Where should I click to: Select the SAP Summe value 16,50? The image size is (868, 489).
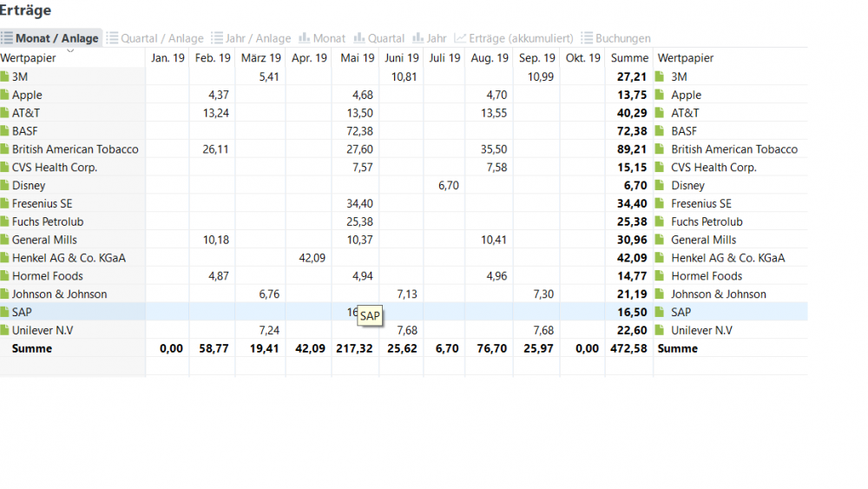point(632,312)
